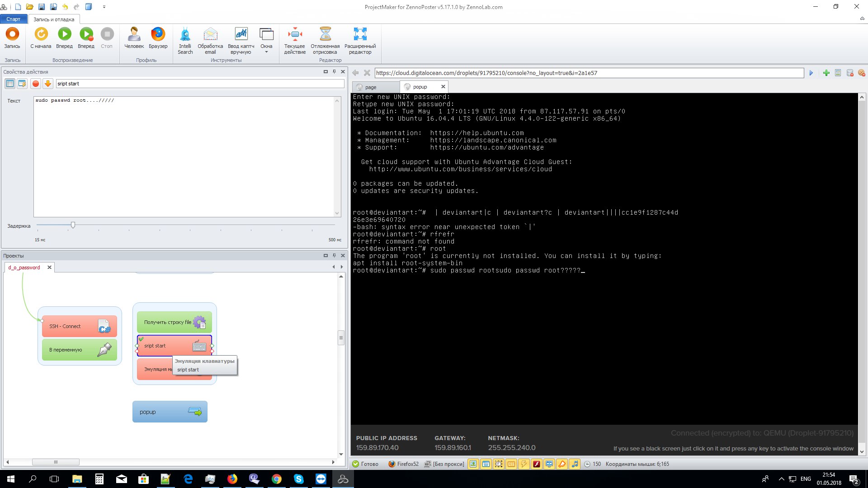Open Ввод каптч вручную tool
868x488 pixels.
[241, 41]
